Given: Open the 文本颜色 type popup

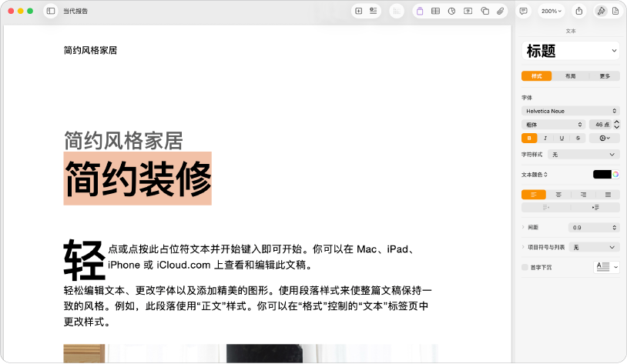Looking at the screenshot, I should (x=535, y=175).
